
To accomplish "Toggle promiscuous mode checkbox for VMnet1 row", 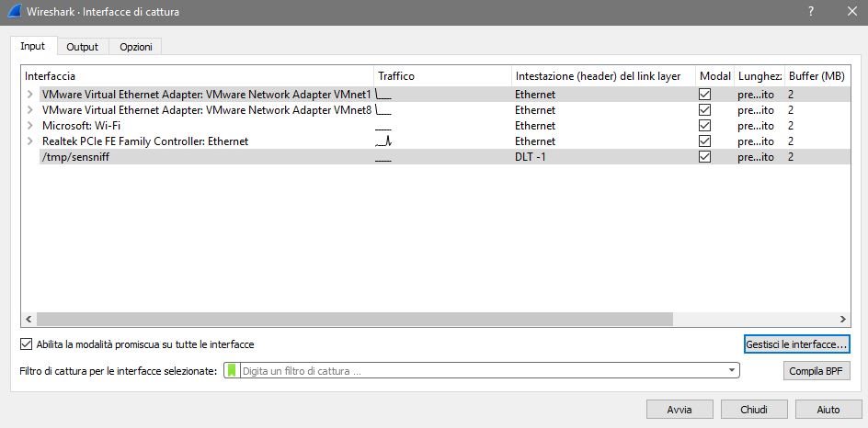I will click(x=705, y=95).
